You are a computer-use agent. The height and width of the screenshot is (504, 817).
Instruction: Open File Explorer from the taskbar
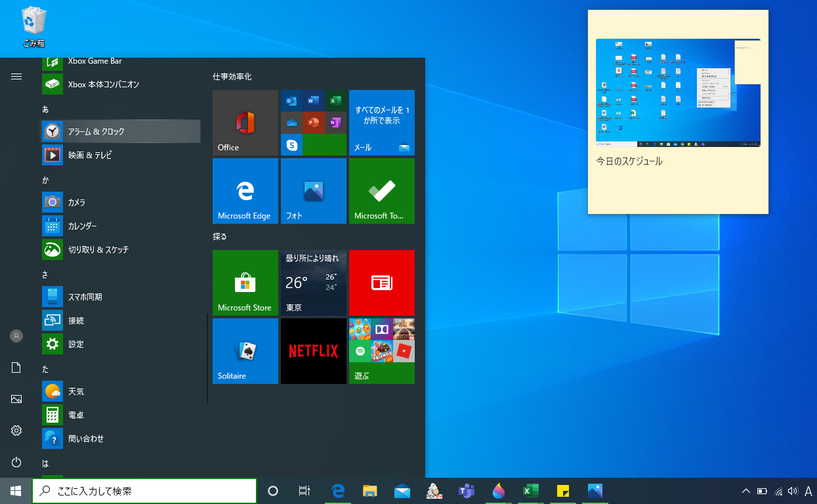(x=370, y=491)
